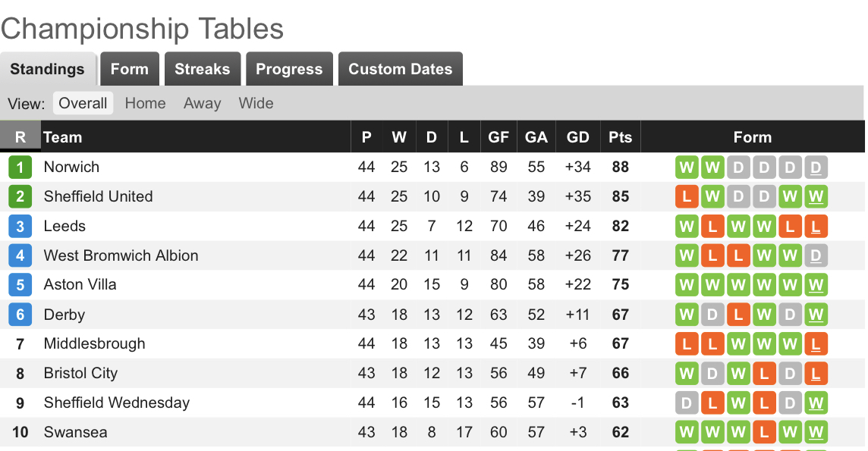This screenshot has height=451, width=868.
Task: Show the Home view standings
Action: [145, 103]
